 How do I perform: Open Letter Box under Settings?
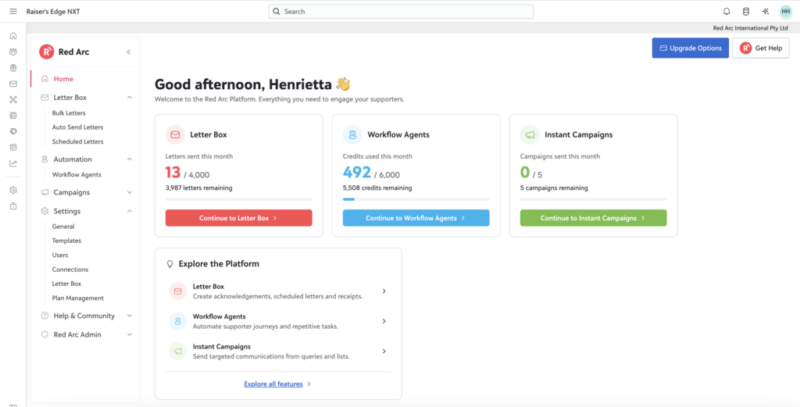click(66, 284)
